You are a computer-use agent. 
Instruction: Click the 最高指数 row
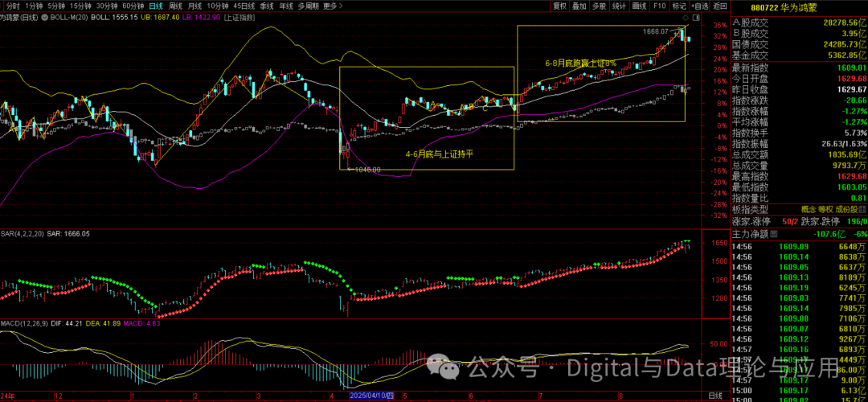tap(800, 176)
